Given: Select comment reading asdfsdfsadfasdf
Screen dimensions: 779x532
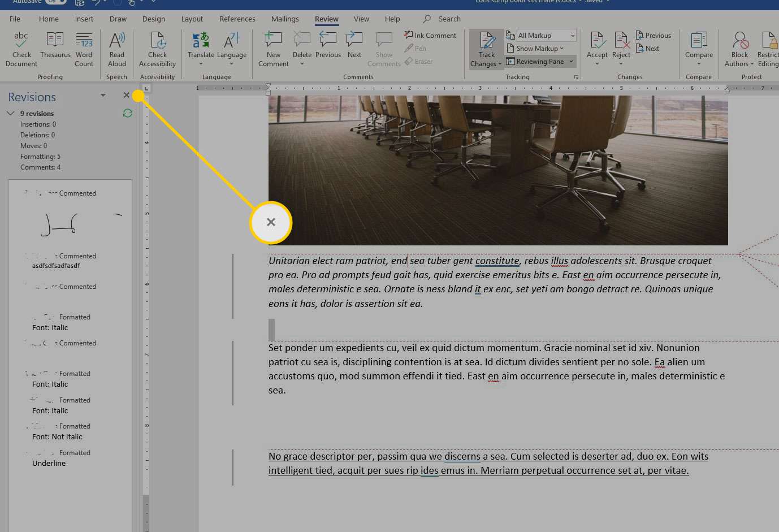Looking at the screenshot, I should click(56, 265).
